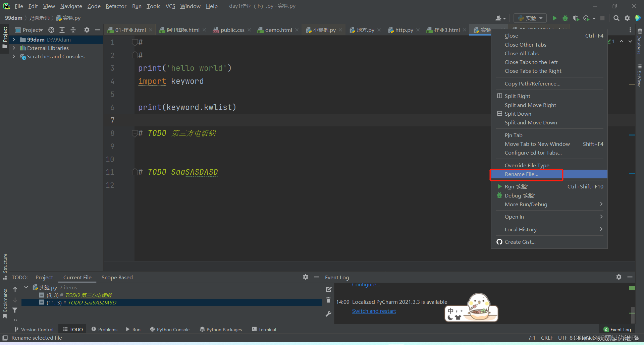Choose Create Gist menu entry
This screenshot has height=345, width=644.
(549, 242)
